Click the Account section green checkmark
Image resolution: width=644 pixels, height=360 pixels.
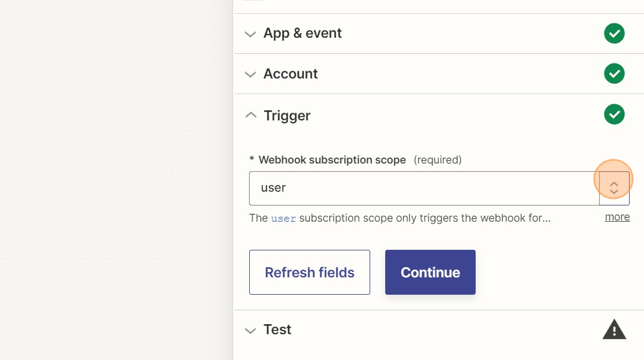coord(614,74)
